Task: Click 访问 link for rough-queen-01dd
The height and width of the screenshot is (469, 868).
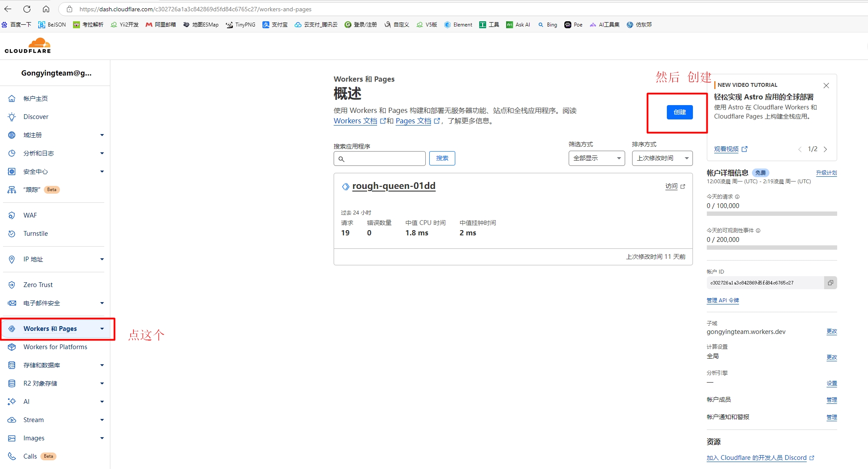Action: 675,186
